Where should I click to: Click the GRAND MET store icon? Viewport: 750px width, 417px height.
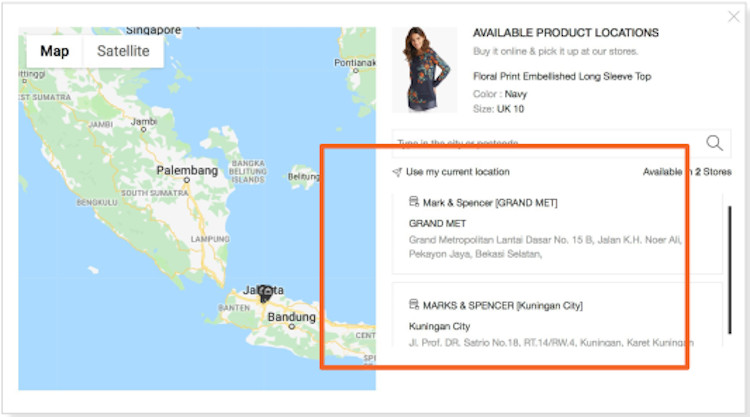(x=414, y=202)
